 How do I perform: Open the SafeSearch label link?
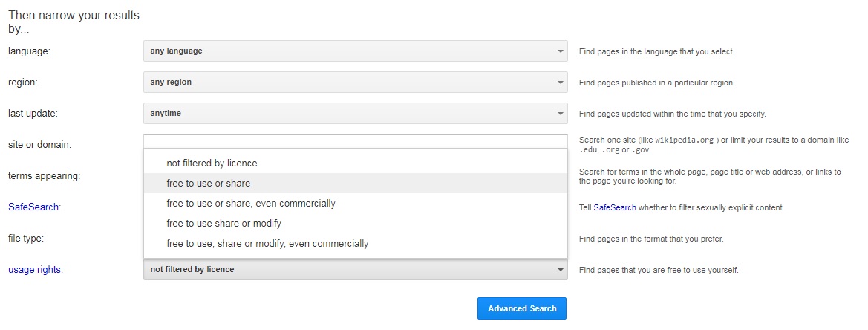coord(33,207)
